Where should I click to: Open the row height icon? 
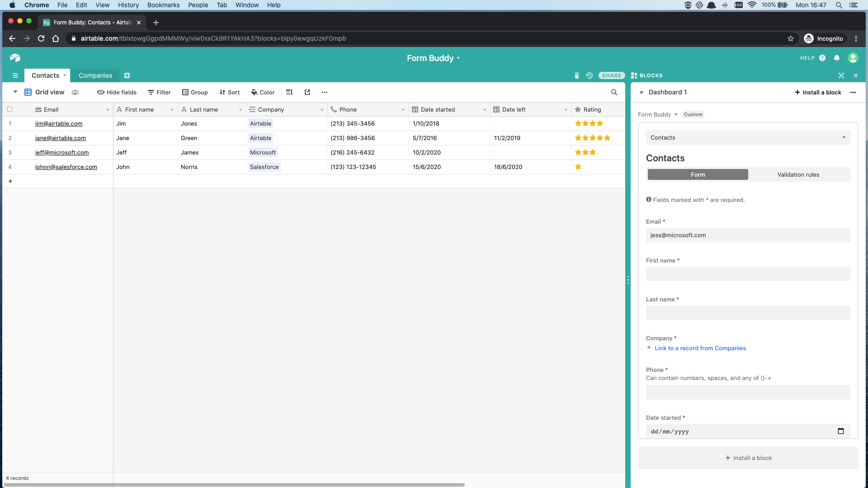click(x=289, y=92)
